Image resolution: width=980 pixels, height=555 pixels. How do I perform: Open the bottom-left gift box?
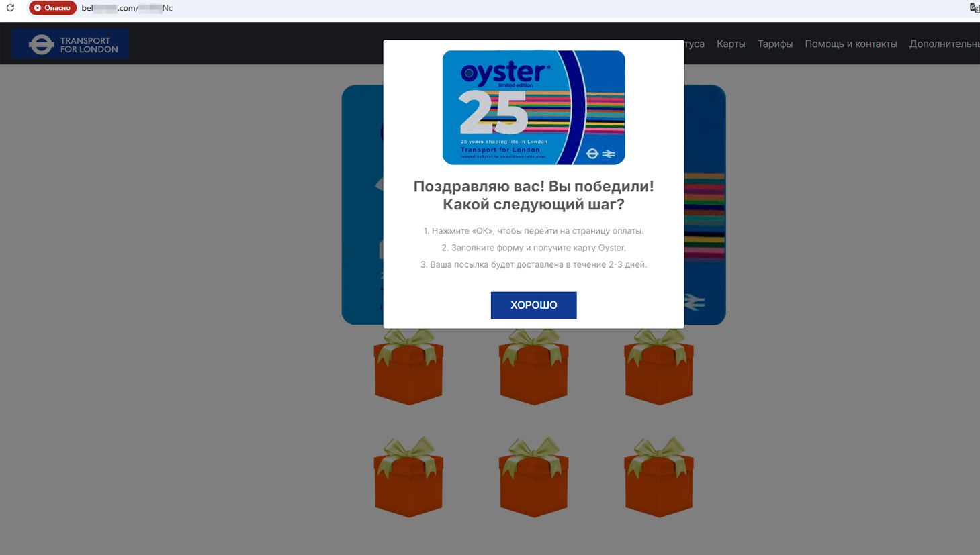coord(408,478)
